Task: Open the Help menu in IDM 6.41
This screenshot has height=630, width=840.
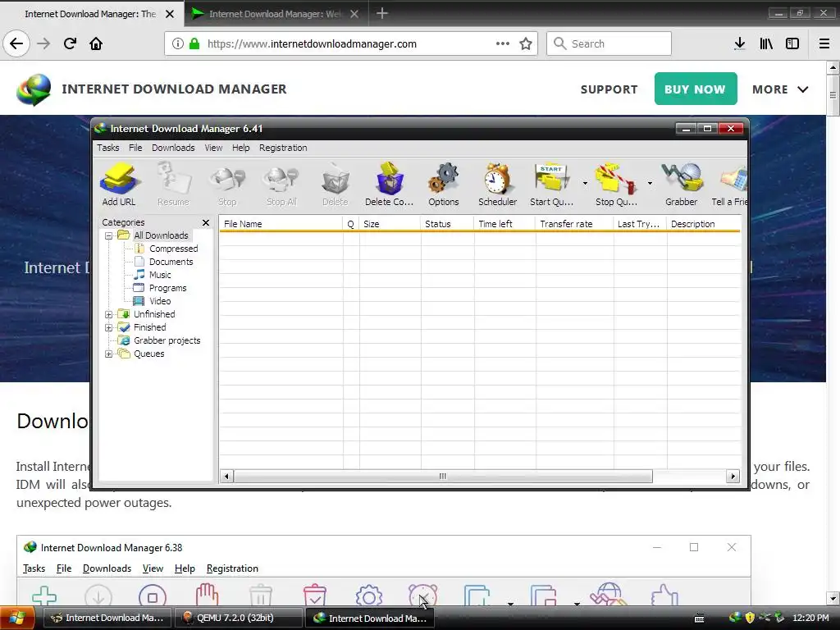Action: 240,148
